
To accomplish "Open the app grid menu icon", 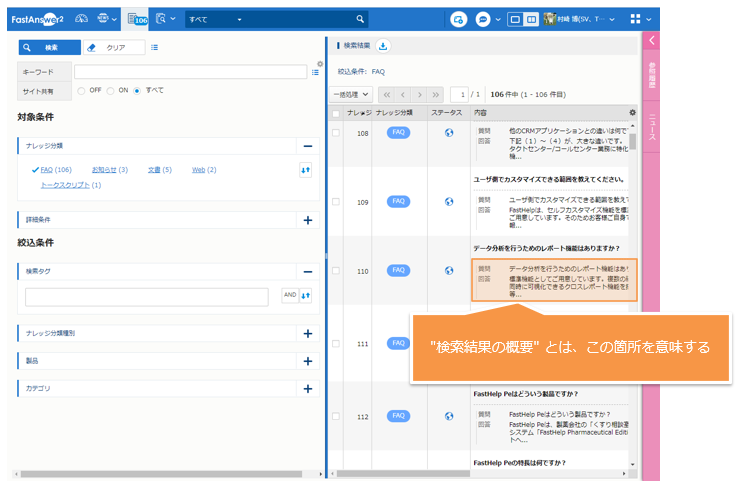I will [636, 19].
